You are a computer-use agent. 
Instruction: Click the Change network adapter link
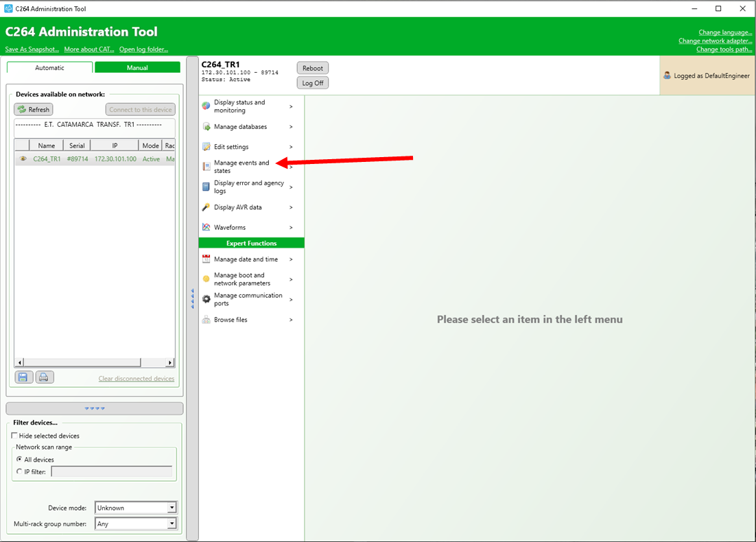[715, 41]
